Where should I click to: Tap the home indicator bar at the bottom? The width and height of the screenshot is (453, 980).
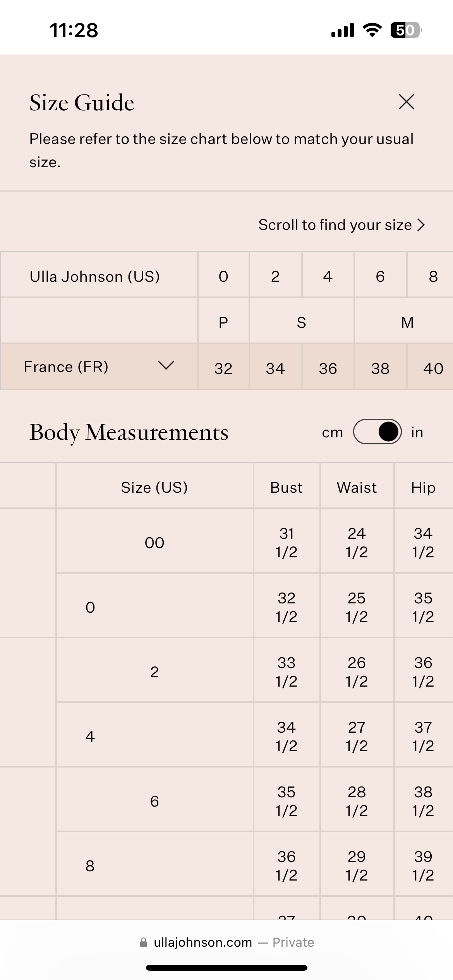pos(226,968)
